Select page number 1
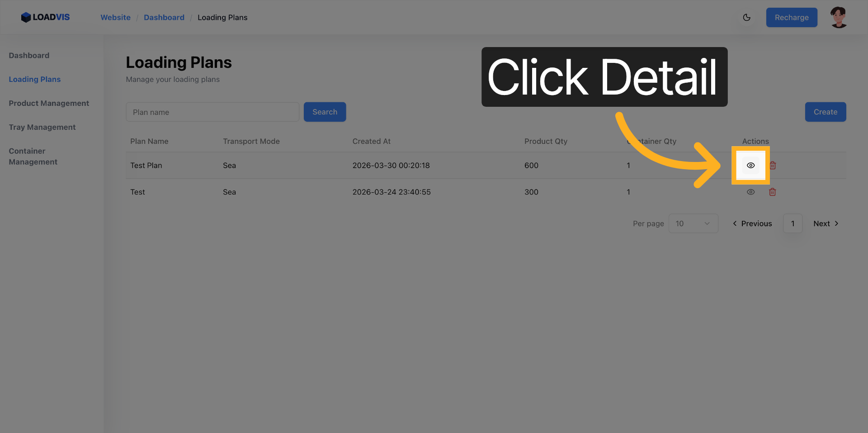Image resolution: width=868 pixels, height=433 pixels. tap(793, 224)
